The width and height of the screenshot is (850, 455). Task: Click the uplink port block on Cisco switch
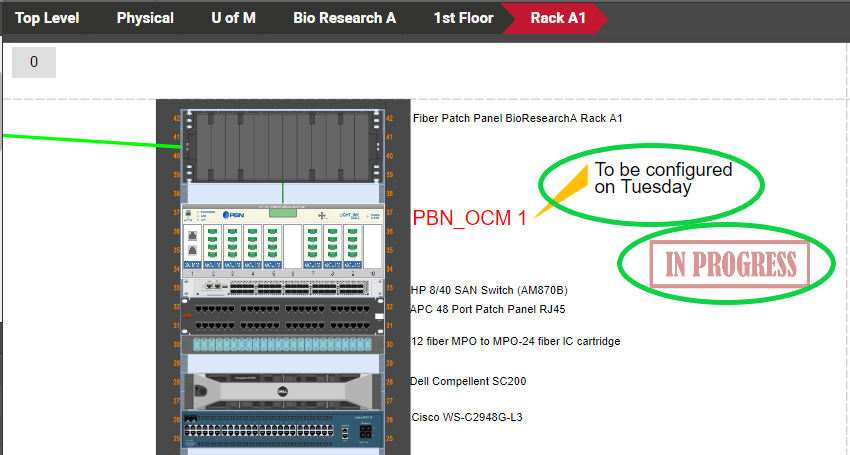click(x=366, y=432)
